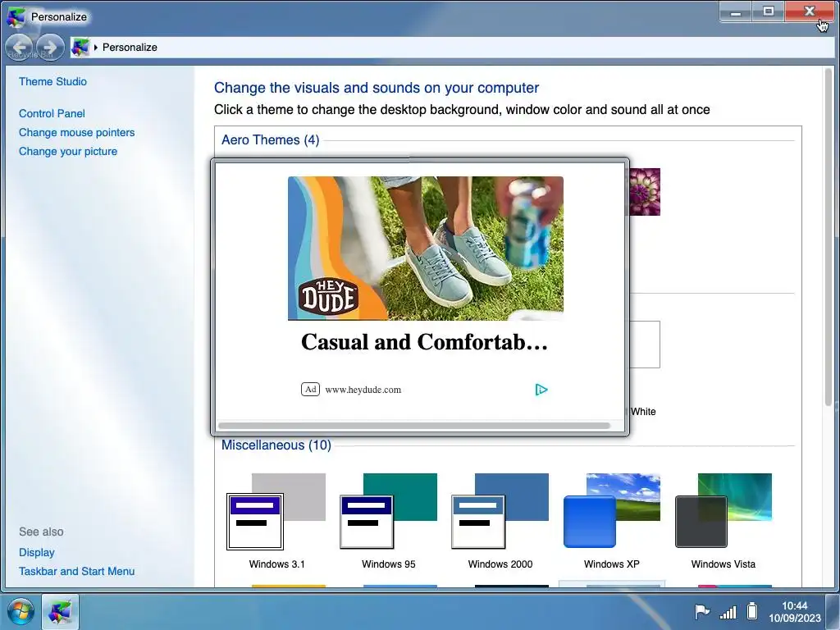Click Change mouse pointers link
This screenshot has height=630, width=840.
tap(76, 132)
